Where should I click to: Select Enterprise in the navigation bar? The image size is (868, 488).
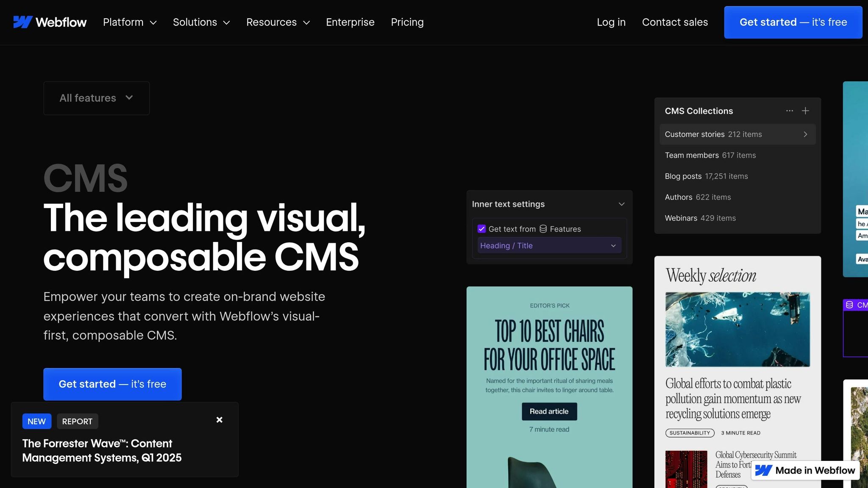[350, 22]
